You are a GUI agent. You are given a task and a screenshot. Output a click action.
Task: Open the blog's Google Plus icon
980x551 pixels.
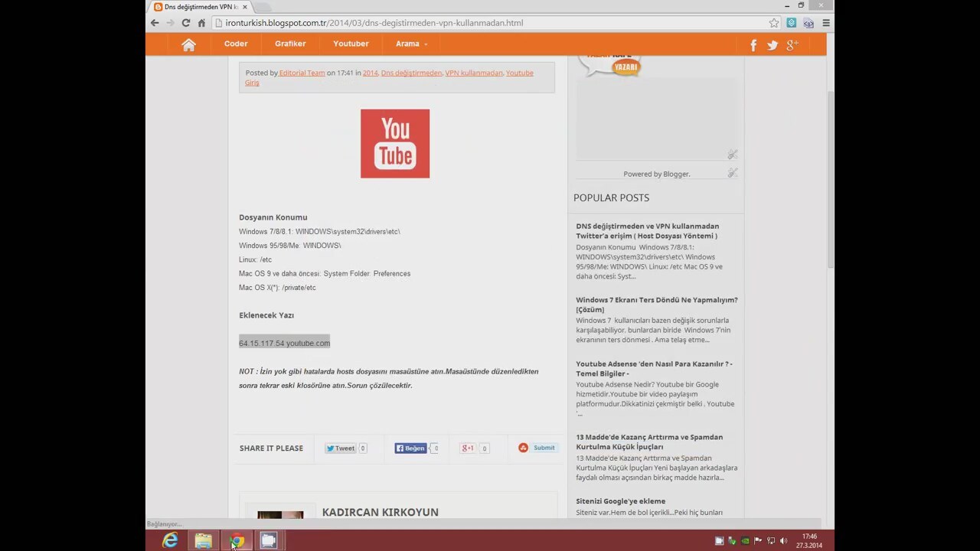pyautogui.click(x=792, y=45)
